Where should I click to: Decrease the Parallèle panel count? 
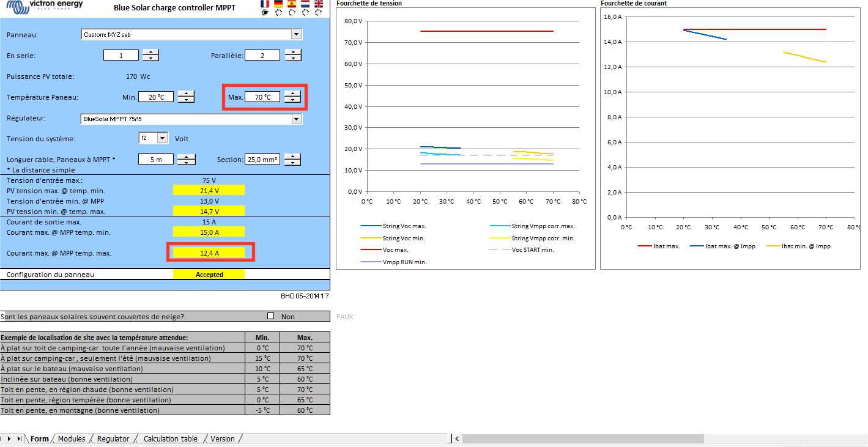pyautogui.click(x=293, y=58)
